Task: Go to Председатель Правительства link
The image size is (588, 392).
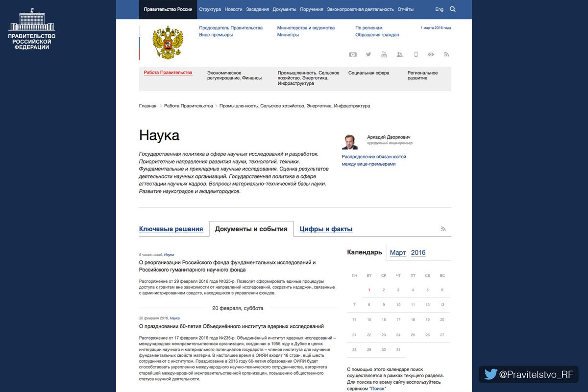Action: 231,28
